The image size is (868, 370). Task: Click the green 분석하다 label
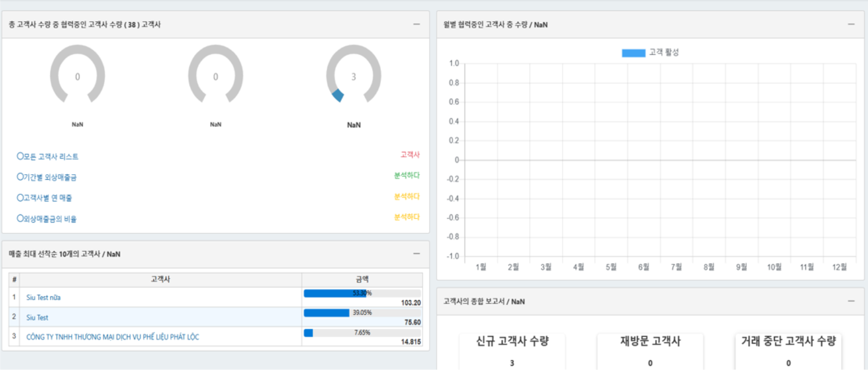pos(407,176)
